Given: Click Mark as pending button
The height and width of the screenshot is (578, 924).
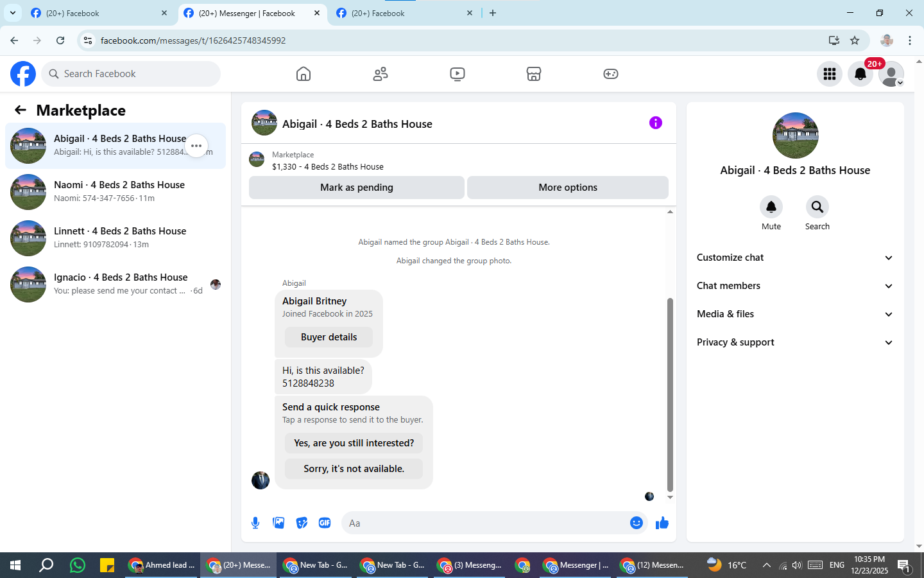Looking at the screenshot, I should pos(357,188).
